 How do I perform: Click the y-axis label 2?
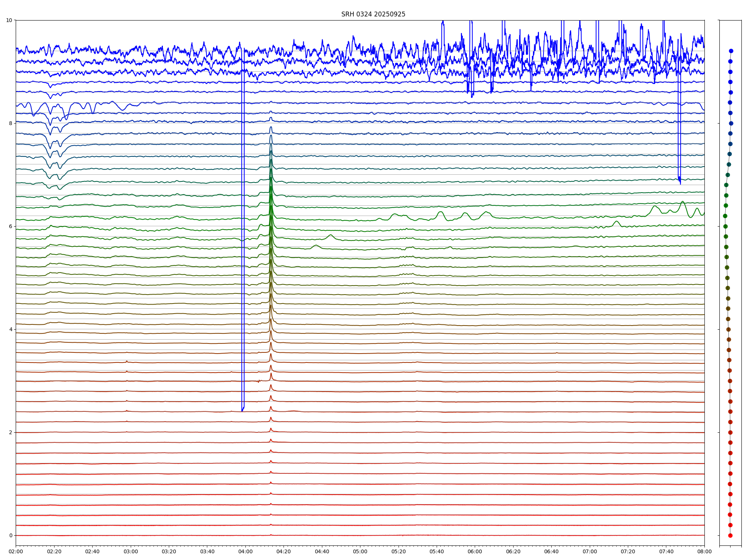pos(10,432)
